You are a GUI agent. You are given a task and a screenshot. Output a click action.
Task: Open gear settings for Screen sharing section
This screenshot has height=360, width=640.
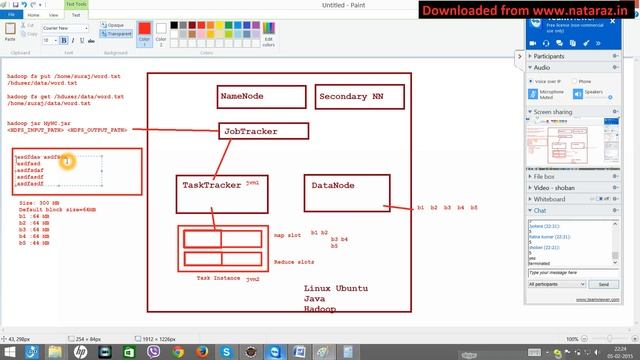point(615,111)
